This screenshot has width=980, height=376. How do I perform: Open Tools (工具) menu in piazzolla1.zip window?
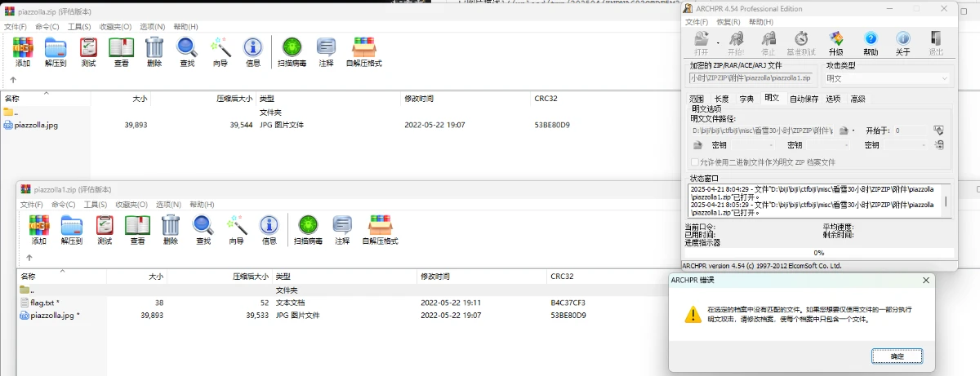coord(95,205)
